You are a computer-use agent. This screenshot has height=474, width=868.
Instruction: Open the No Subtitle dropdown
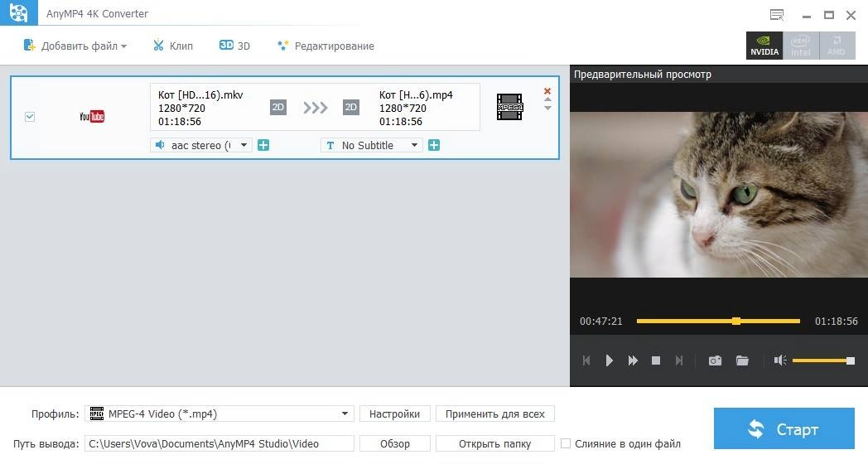click(x=372, y=145)
